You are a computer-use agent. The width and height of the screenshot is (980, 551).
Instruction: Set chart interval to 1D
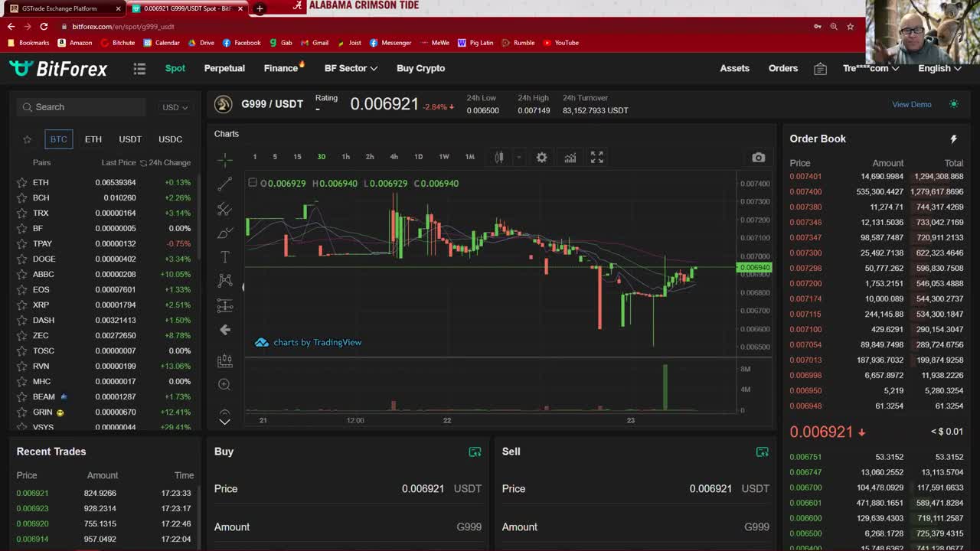[418, 157]
